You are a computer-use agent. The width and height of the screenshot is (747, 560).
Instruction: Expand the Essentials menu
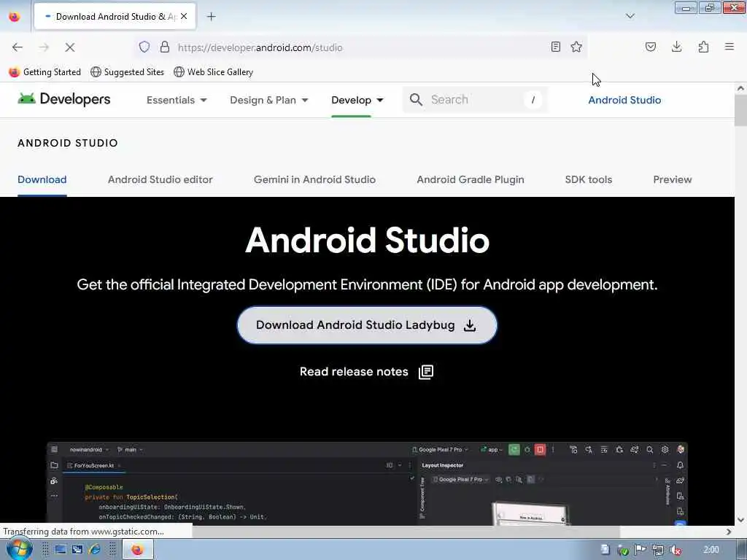[x=177, y=100]
